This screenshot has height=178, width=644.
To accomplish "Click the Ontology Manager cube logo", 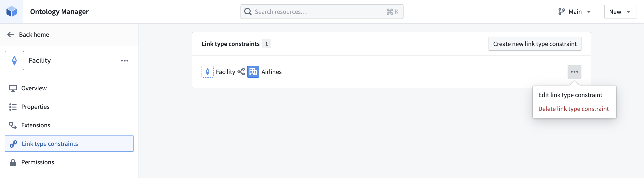I will (12, 12).
